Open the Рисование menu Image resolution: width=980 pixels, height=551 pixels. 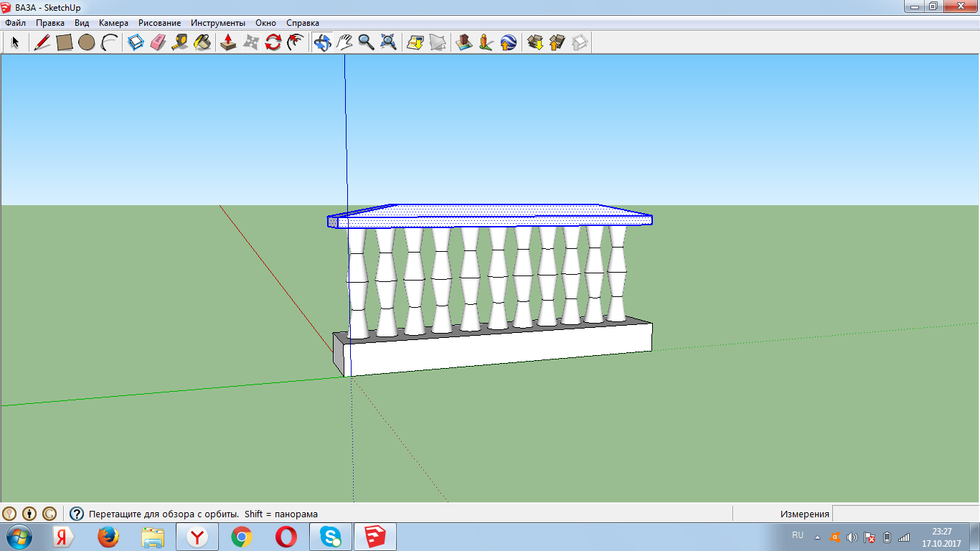[159, 23]
